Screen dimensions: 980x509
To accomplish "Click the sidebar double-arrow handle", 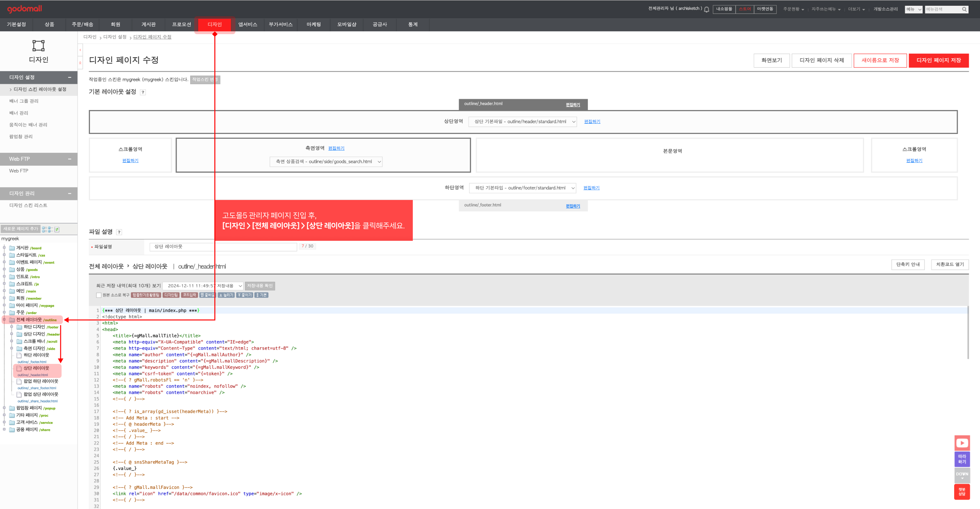I will 80,63.
